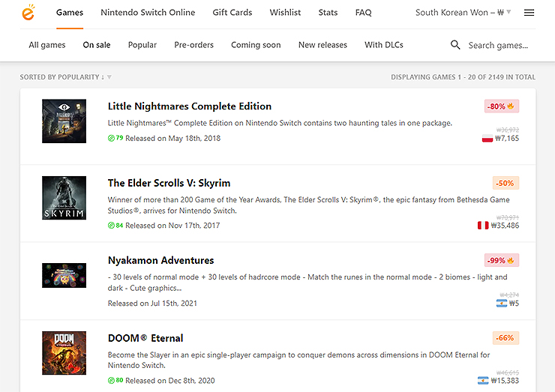
Task: Open Little Nightmares Complete Edition title link
Action: [x=190, y=106]
